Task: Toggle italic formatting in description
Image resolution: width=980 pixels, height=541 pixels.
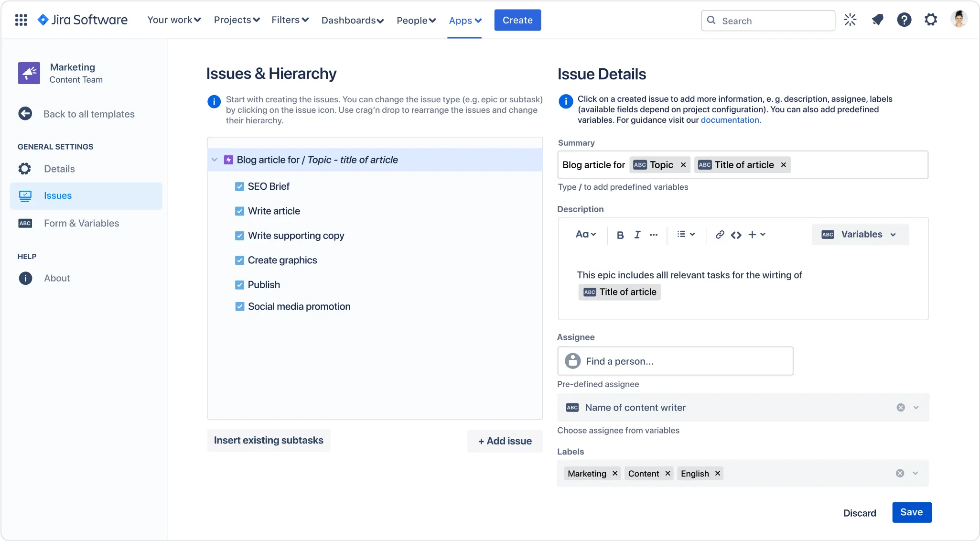Action: 637,235
